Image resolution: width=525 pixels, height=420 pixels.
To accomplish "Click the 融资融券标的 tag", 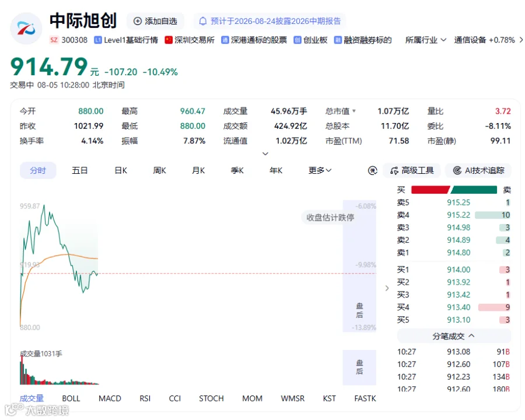I will [x=363, y=40].
